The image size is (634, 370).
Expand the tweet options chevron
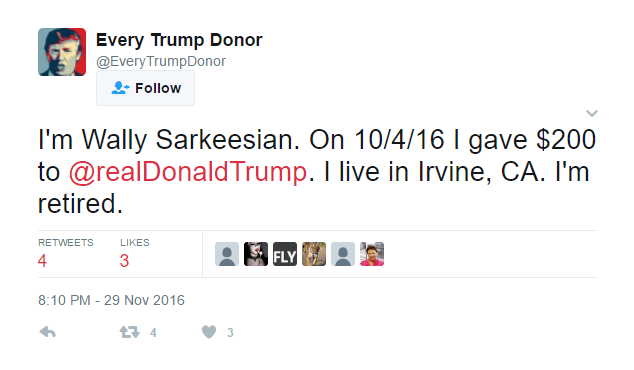[x=592, y=113]
